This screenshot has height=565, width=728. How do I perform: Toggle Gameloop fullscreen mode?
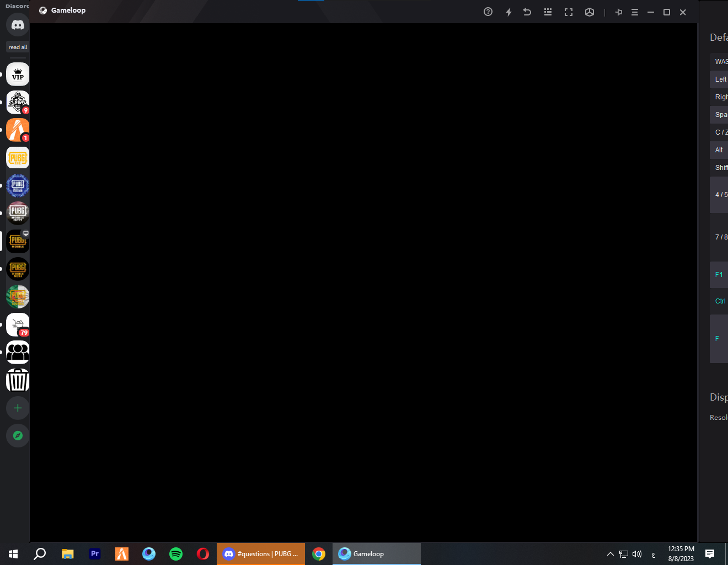(x=569, y=12)
